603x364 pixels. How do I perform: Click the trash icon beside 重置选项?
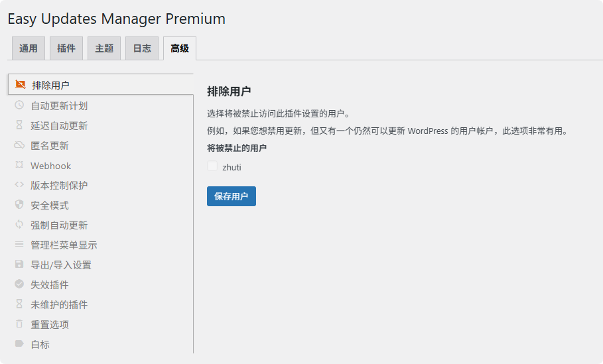click(19, 324)
